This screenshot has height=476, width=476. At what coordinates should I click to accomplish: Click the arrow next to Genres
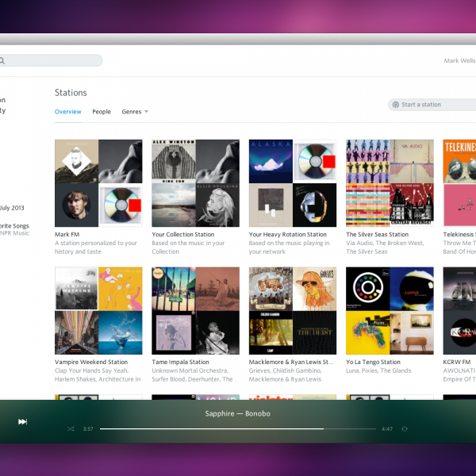click(146, 112)
